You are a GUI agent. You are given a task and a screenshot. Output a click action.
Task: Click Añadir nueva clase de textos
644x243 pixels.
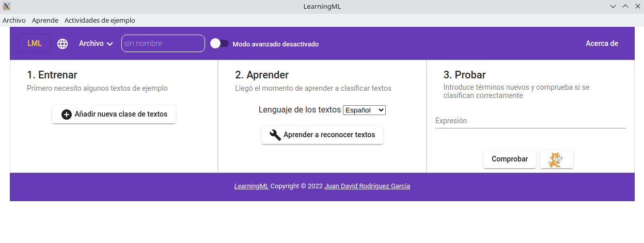[x=114, y=115]
